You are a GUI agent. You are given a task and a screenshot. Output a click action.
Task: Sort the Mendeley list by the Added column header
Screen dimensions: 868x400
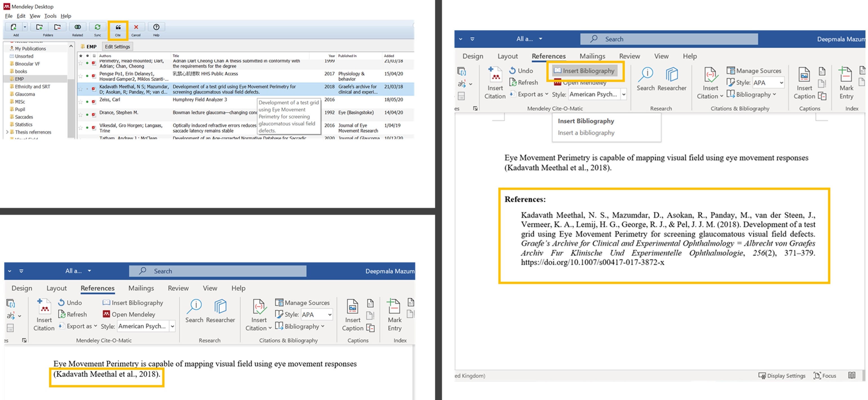[389, 56]
